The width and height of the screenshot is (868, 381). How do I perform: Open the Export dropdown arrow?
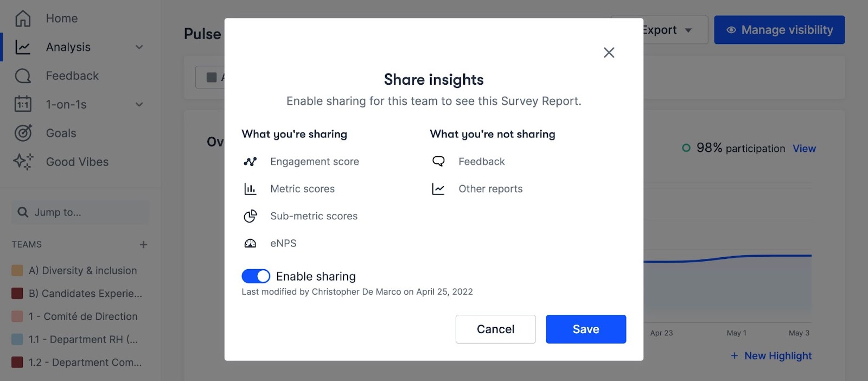click(x=688, y=30)
